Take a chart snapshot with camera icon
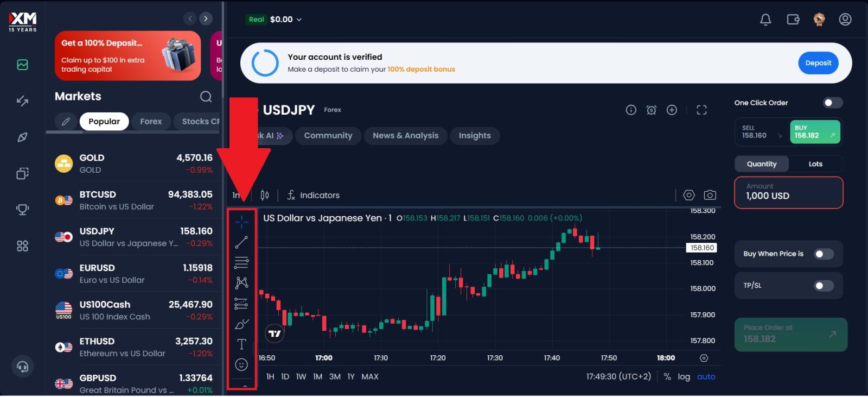Viewport: 868px width, 397px height. [x=710, y=195]
